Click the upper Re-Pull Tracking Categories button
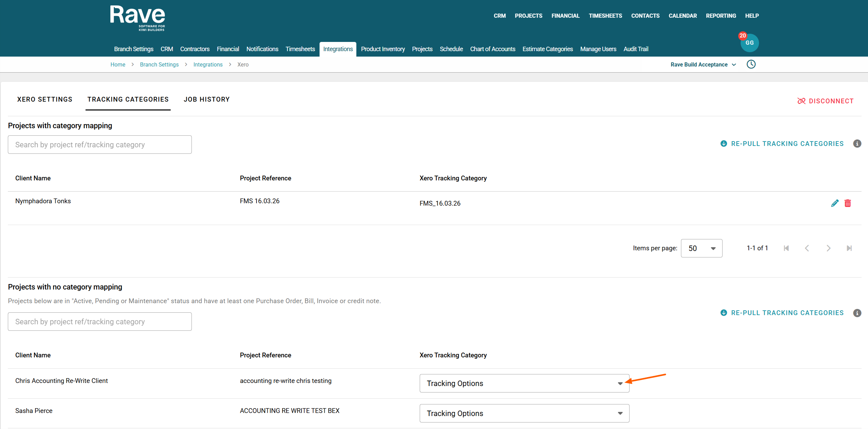 tap(782, 144)
